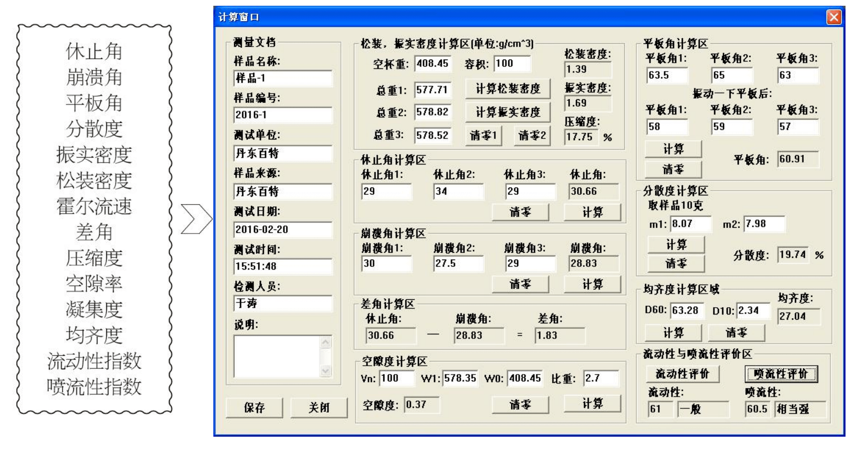Close the 计算窗口 dialog with the X icon

pyautogui.click(x=833, y=17)
